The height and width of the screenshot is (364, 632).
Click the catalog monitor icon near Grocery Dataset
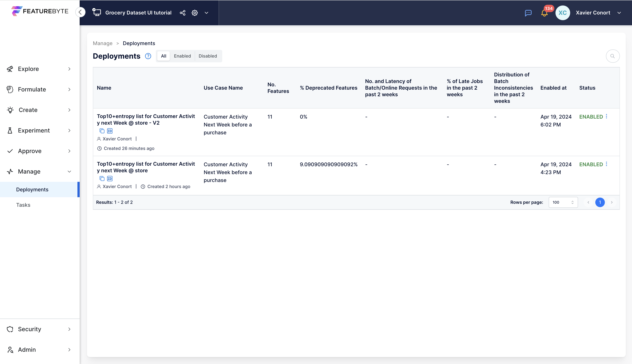[x=97, y=12]
